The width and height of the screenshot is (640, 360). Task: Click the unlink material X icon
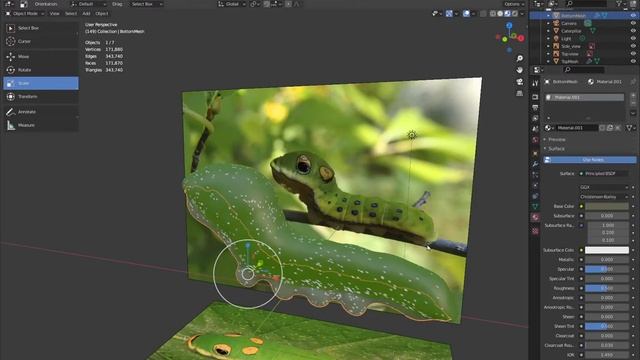(x=618, y=128)
